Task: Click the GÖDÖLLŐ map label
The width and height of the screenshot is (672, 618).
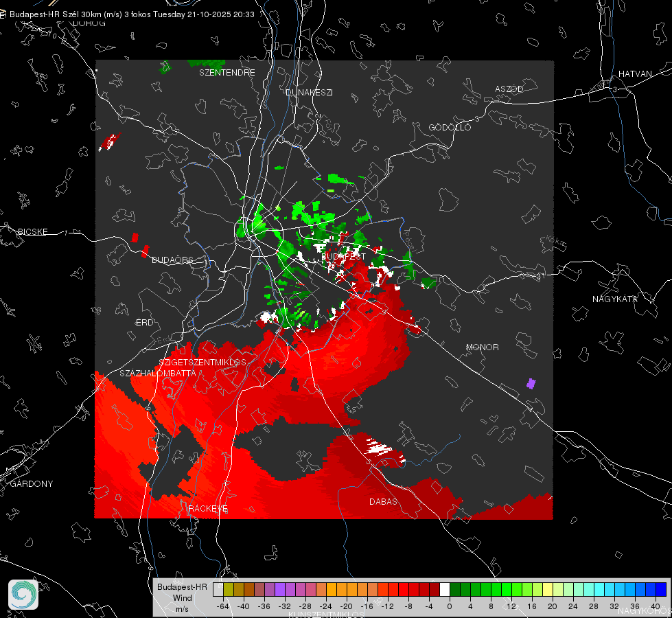Action: (450, 127)
